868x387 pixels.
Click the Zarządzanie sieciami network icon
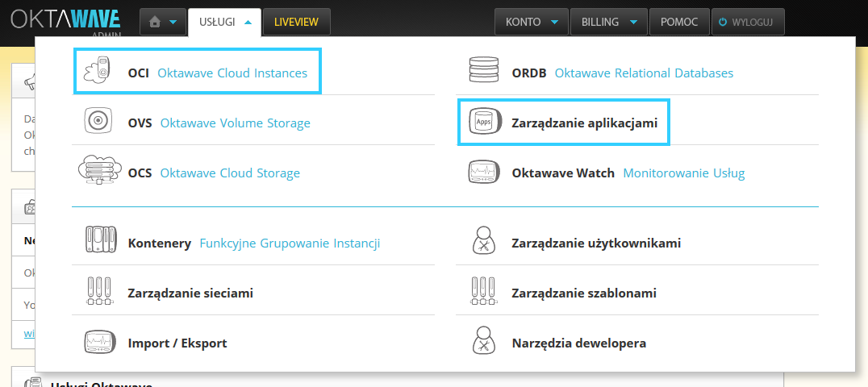pos(101,291)
